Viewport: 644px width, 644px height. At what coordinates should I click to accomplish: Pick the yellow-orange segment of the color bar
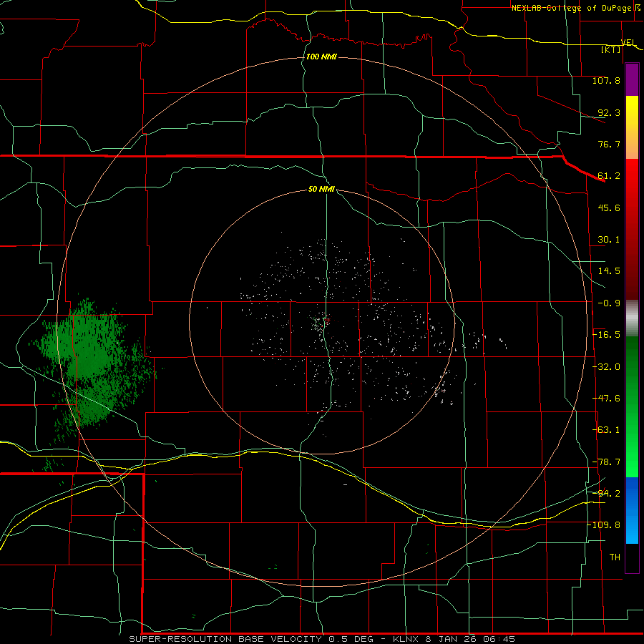point(632,127)
